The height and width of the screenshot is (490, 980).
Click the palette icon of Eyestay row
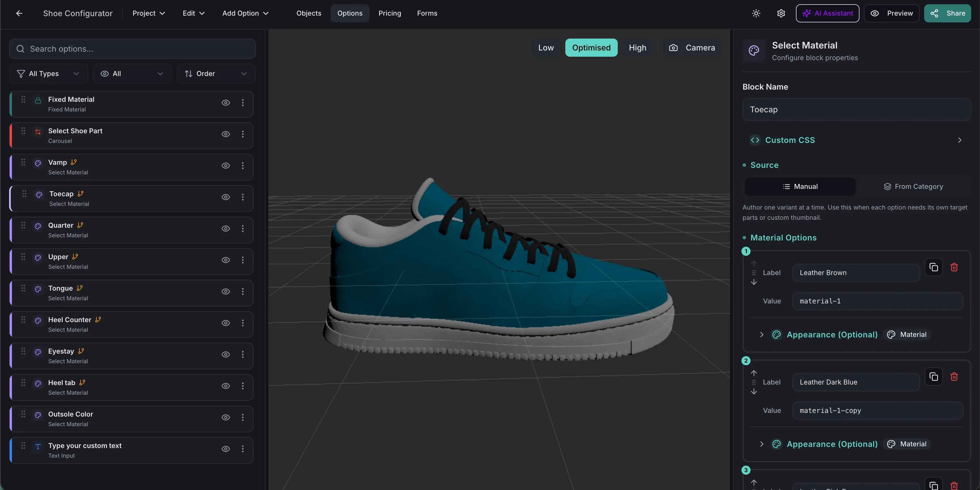pos(38,352)
